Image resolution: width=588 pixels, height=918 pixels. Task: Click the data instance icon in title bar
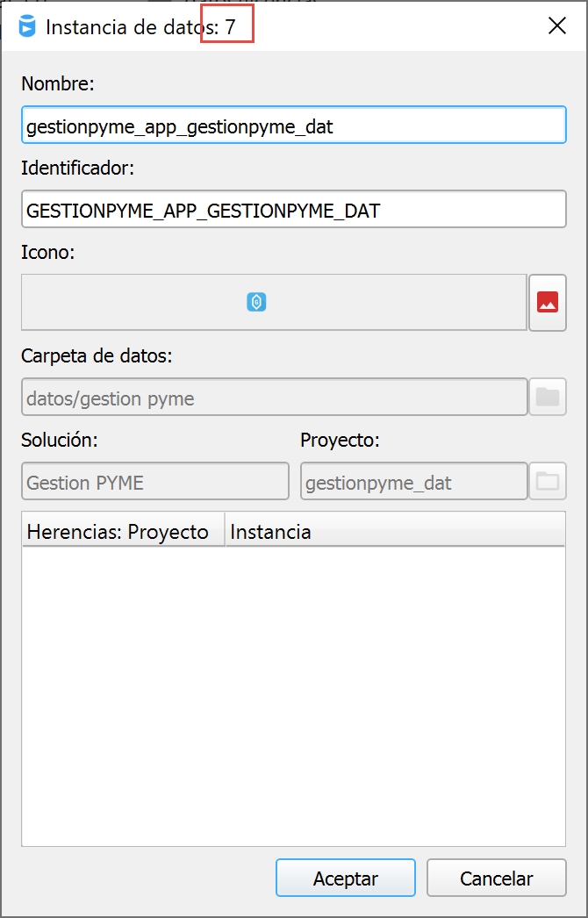[27, 26]
